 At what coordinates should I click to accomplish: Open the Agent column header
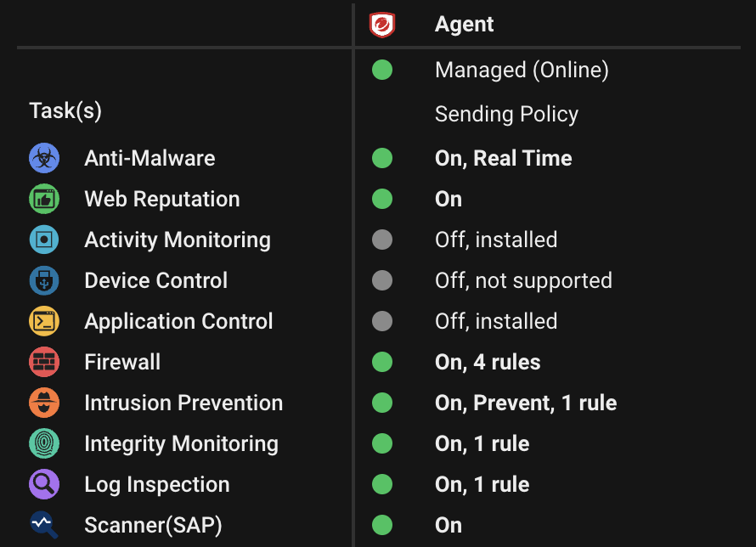point(464,24)
